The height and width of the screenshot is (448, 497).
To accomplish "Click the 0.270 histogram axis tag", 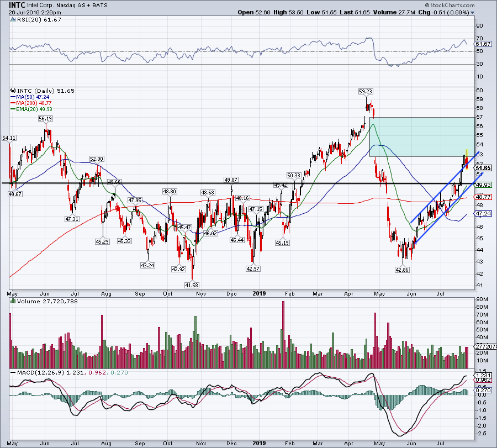I will coord(484,391).
